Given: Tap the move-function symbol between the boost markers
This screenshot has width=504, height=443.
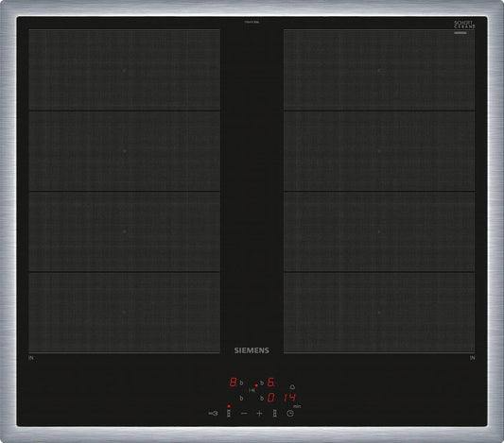Looking at the screenshot, I should point(252,390).
